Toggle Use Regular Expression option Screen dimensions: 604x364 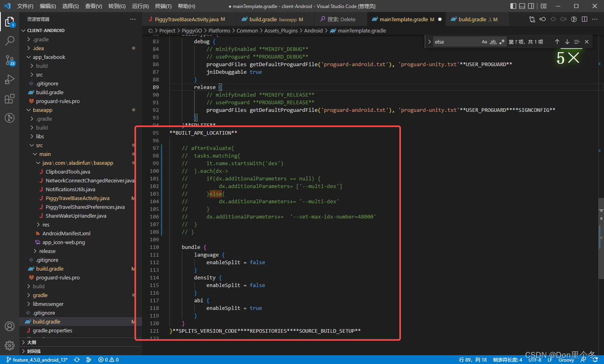pyautogui.click(x=502, y=42)
